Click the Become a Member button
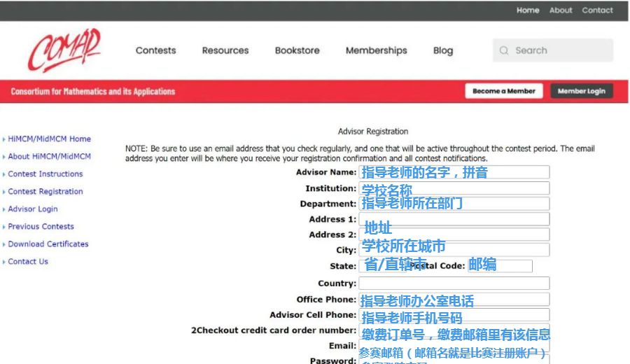630x364 pixels. pyautogui.click(x=504, y=91)
